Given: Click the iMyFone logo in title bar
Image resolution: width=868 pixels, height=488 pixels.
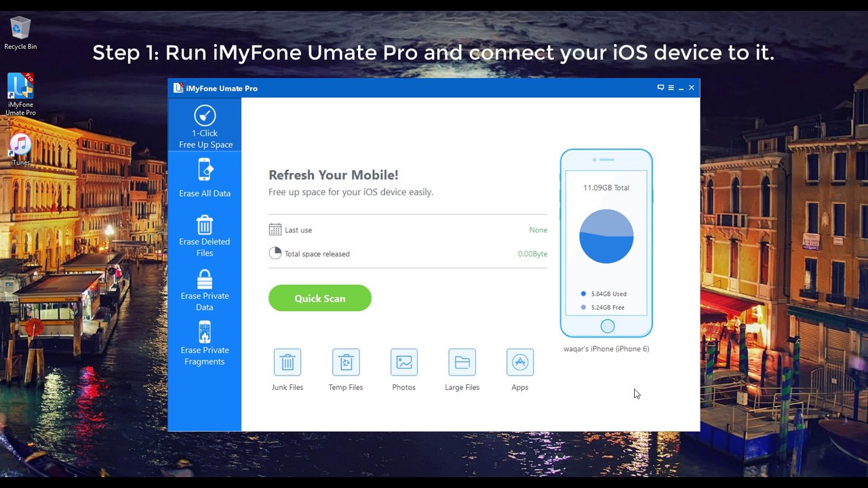Looking at the screenshot, I should click(178, 88).
